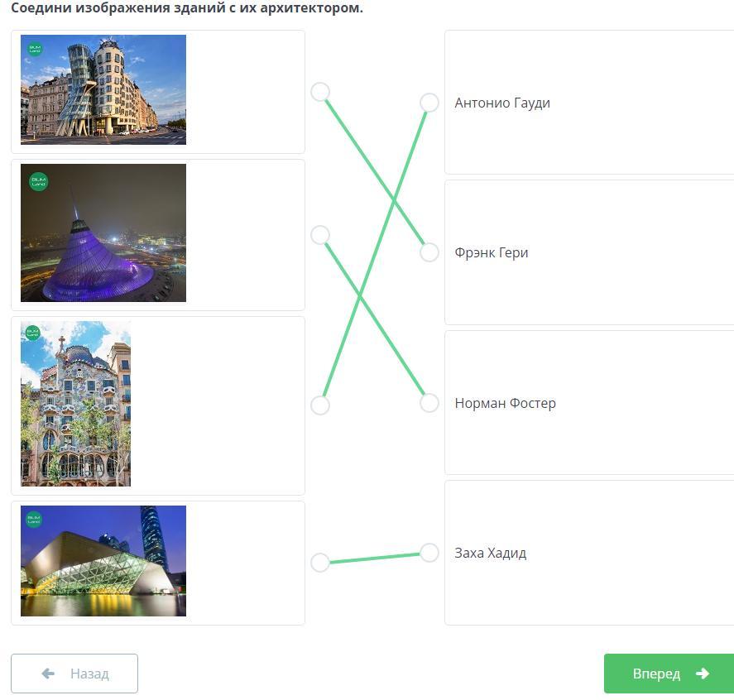Click the Dancing House building photo
This screenshot has height=700, width=734.
(x=103, y=89)
